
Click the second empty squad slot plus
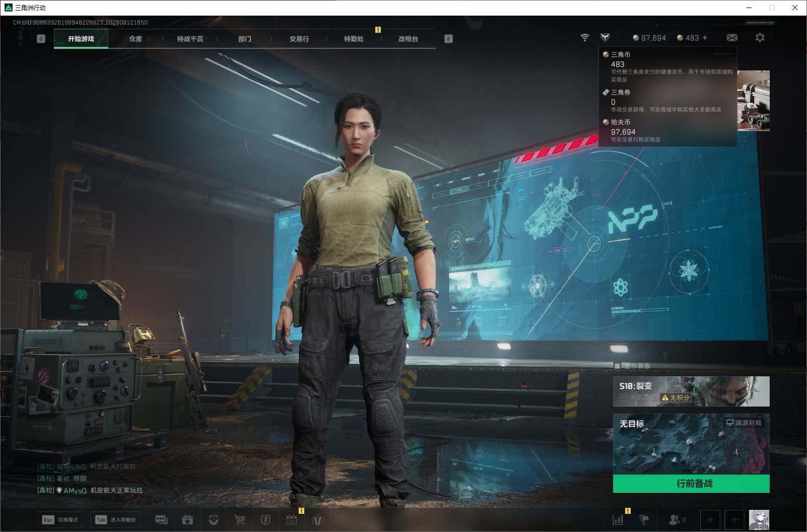(734, 519)
